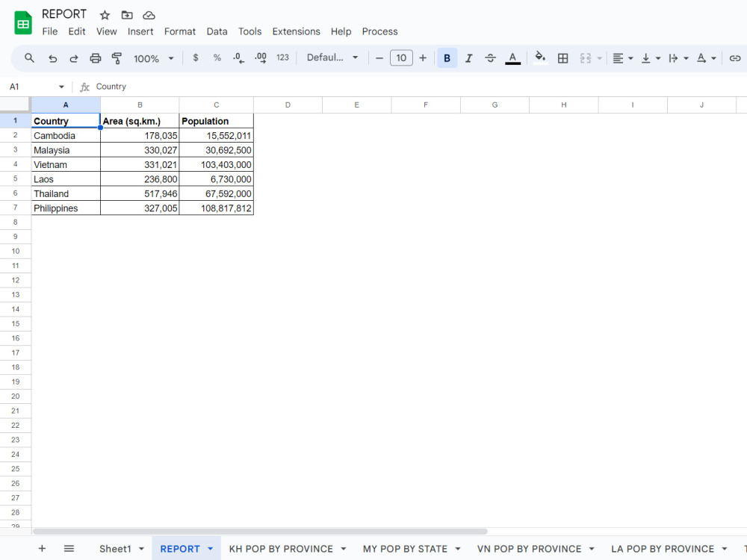Format as currency
The height and width of the screenshot is (560, 747).
pos(195,58)
